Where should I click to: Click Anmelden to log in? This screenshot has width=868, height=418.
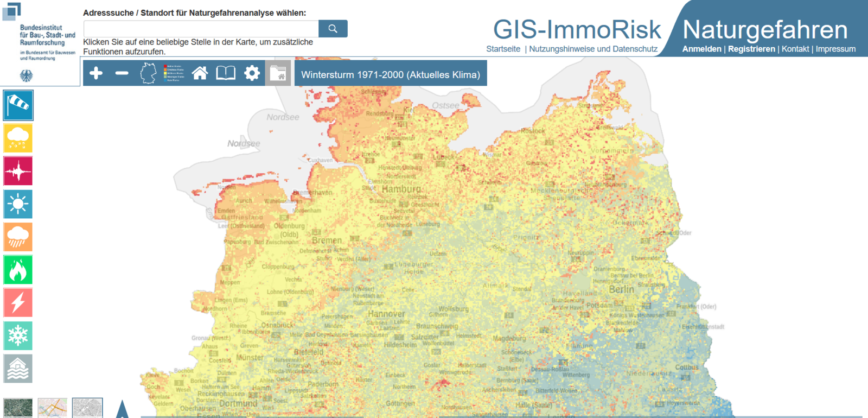[x=702, y=49]
